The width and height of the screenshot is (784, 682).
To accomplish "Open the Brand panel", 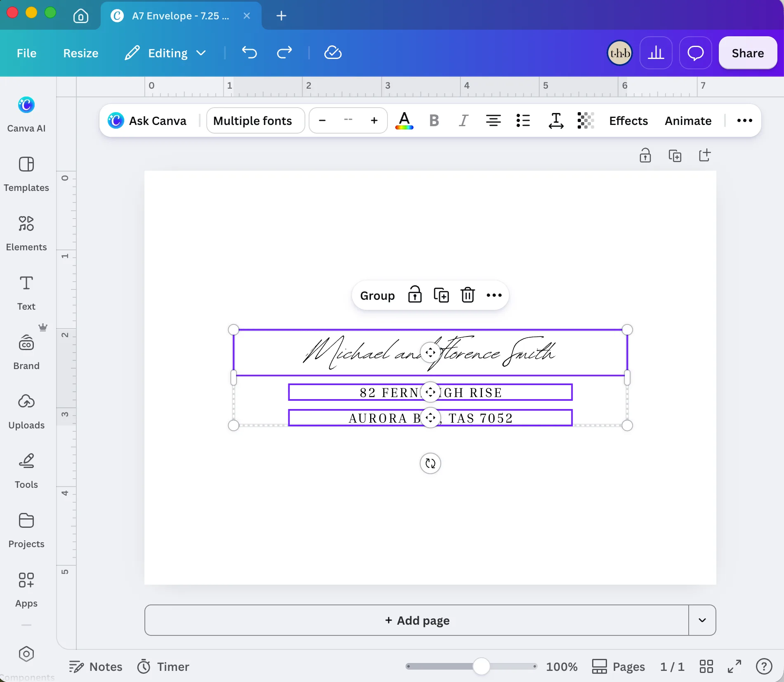I will point(26,352).
